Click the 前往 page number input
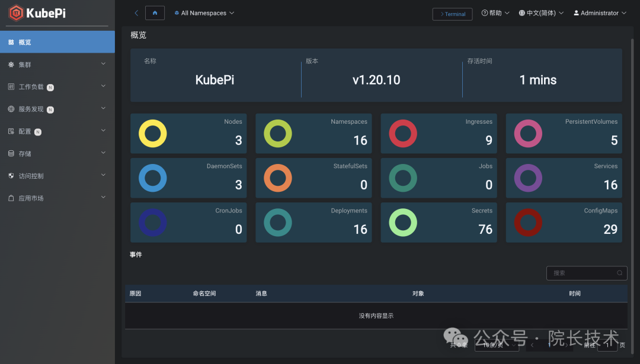This screenshot has width=640, height=364. pyautogui.click(x=607, y=345)
